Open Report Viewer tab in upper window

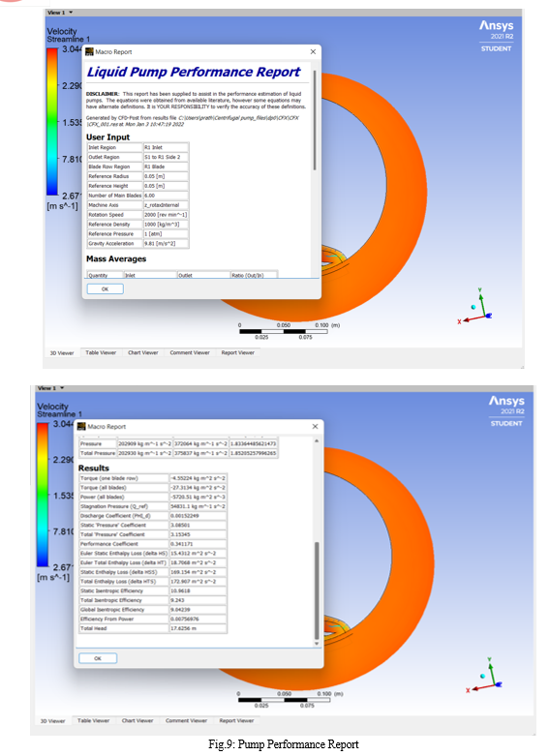point(238,352)
